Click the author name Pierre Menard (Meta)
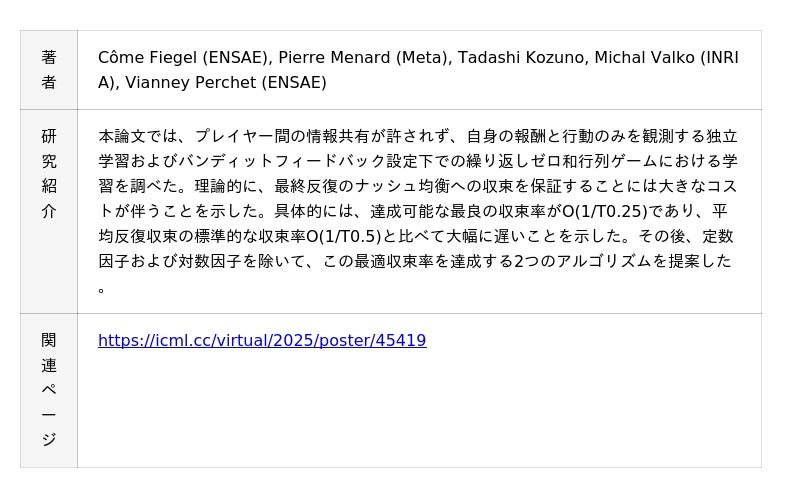The height and width of the screenshot is (498, 800). pos(365,58)
